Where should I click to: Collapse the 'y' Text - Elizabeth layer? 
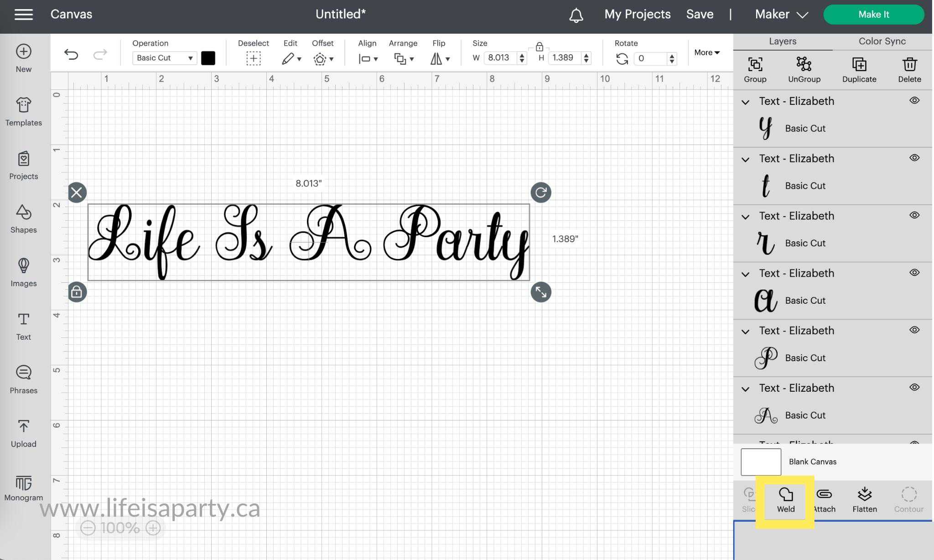(x=745, y=102)
